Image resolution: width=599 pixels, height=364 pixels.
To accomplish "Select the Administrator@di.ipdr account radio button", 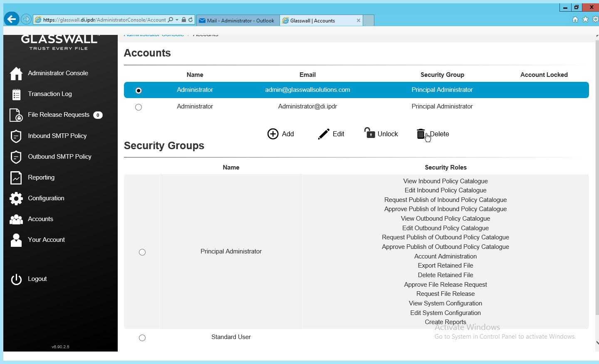I will click(x=139, y=107).
